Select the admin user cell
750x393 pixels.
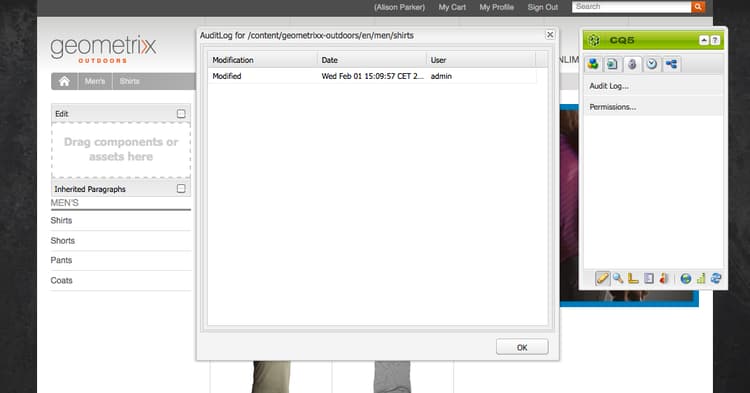441,76
